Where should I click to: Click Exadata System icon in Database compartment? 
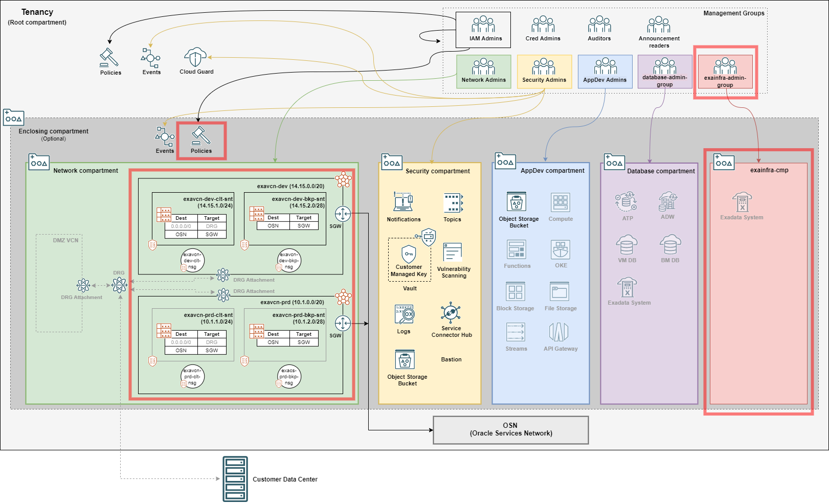point(627,287)
